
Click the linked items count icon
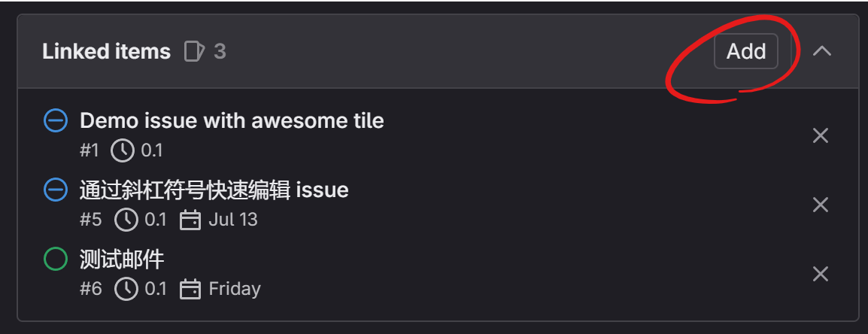click(194, 51)
